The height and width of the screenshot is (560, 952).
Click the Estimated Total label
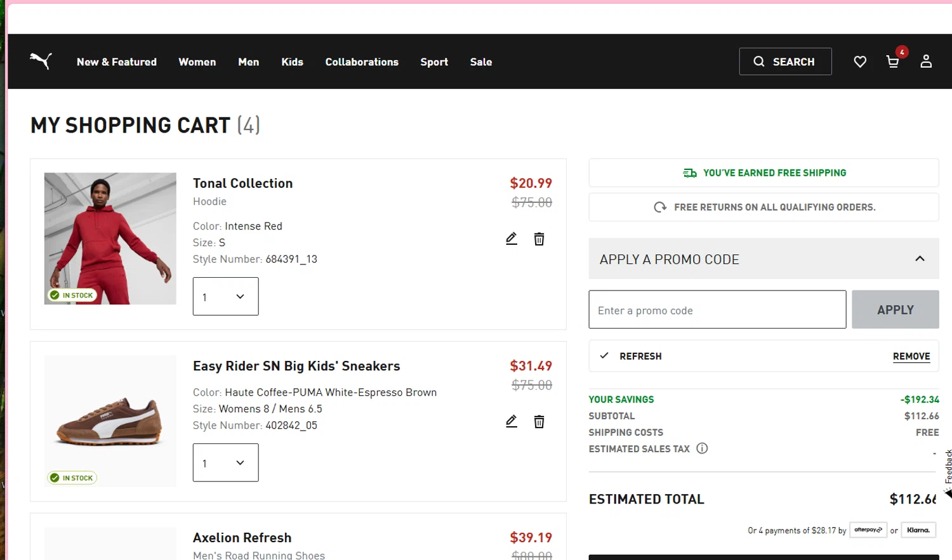click(646, 499)
